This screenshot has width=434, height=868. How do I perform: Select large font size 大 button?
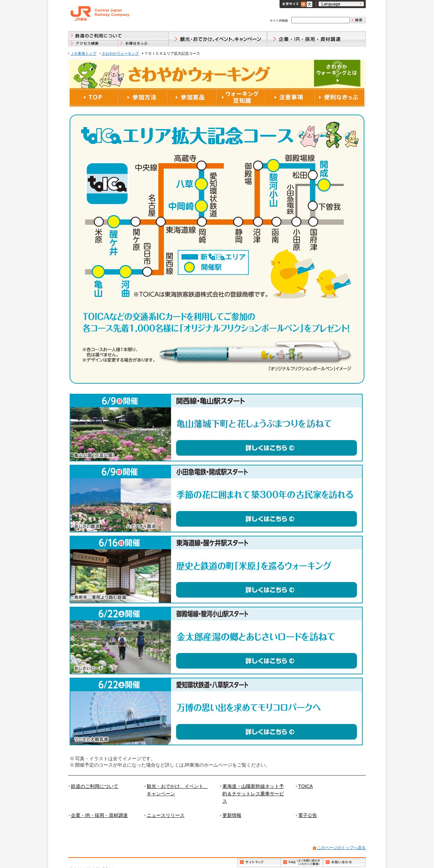(x=309, y=4)
